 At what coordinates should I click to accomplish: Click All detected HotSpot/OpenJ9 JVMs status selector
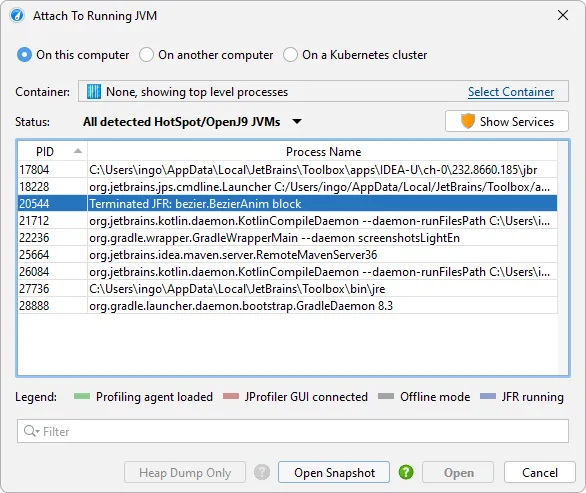[192, 122]
